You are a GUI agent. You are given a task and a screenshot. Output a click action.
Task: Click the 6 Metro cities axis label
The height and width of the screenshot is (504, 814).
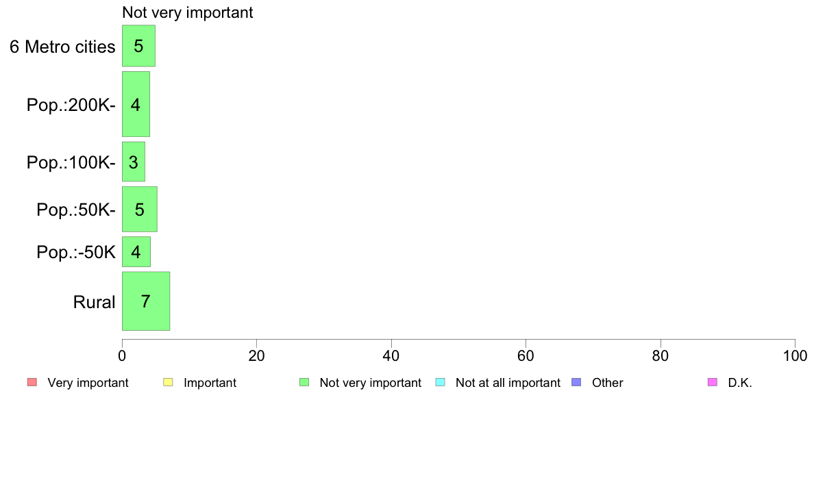coord(62,47)
